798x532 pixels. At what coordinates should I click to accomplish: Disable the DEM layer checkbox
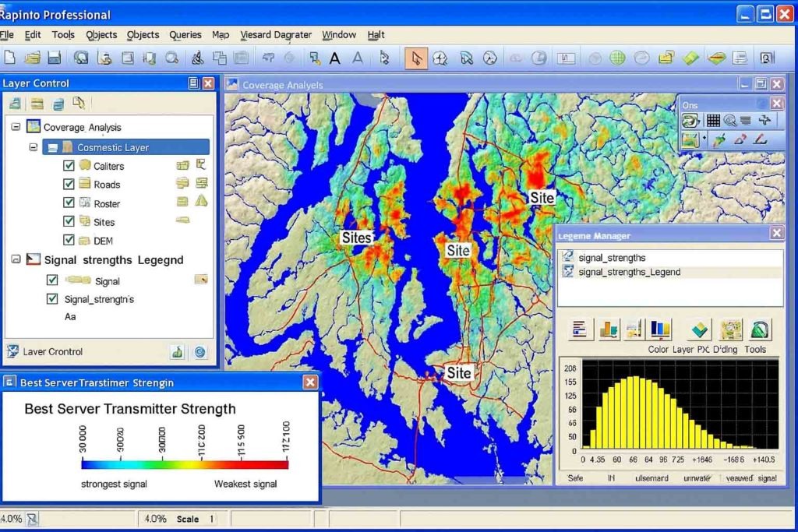pyautogui.click(x=69, y=241)
